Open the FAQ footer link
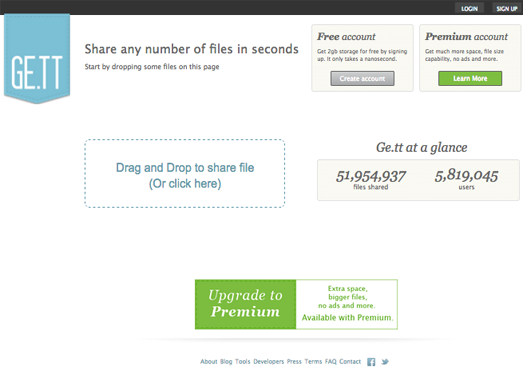523x375 pixels. click(x=331, y=362)
